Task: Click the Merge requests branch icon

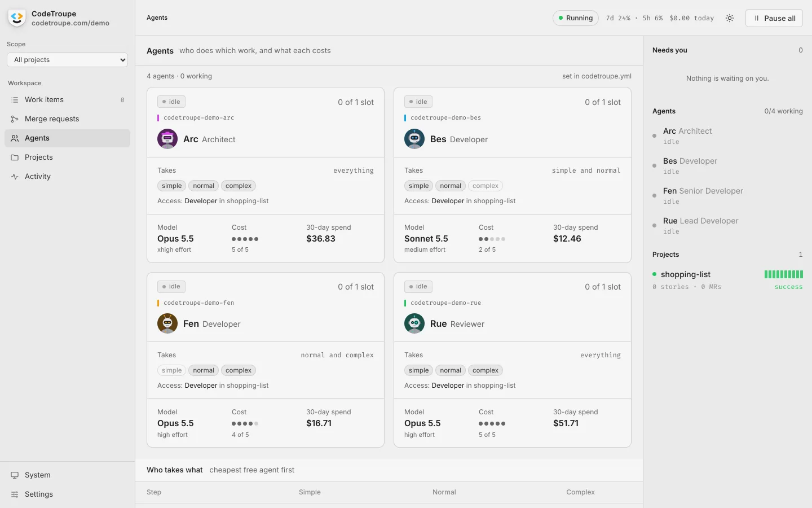Action: pos(15,119)
